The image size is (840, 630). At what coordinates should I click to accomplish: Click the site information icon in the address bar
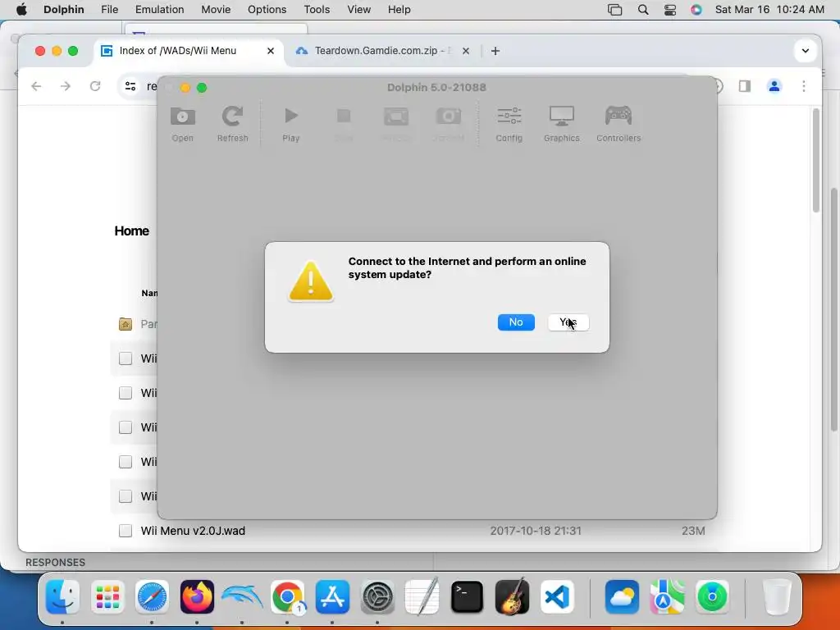(x=130, y=86)
